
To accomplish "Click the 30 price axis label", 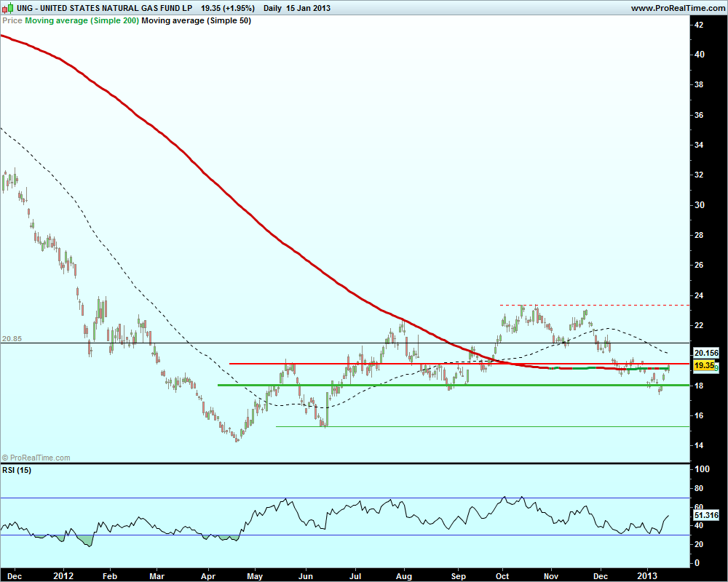I will point(699,205).
